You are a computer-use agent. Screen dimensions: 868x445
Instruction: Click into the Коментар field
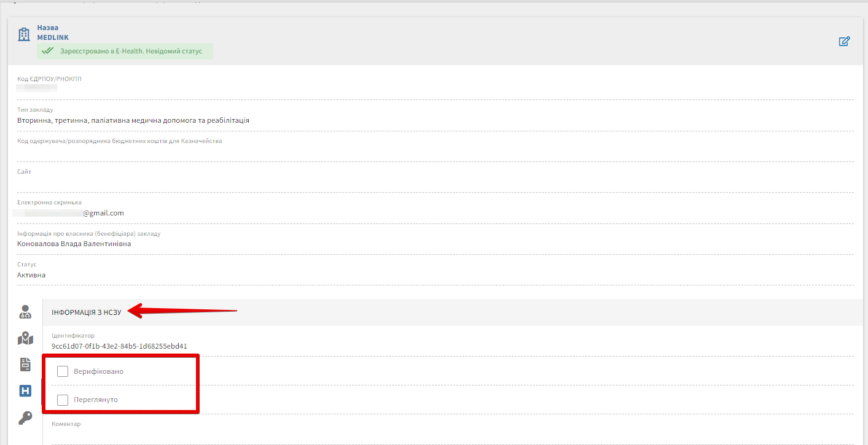[430, 435]
